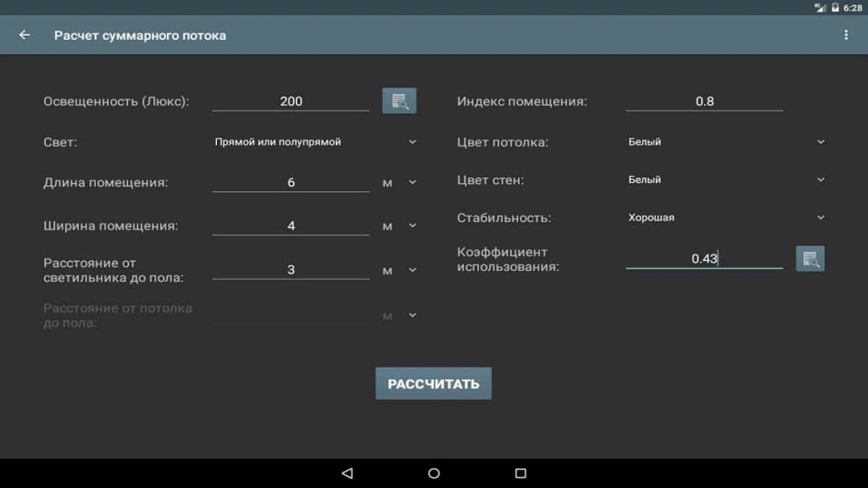The image size is (868, 488).
Task: Focus the Коэффициент использования input field
Action: tap(704, 259)
